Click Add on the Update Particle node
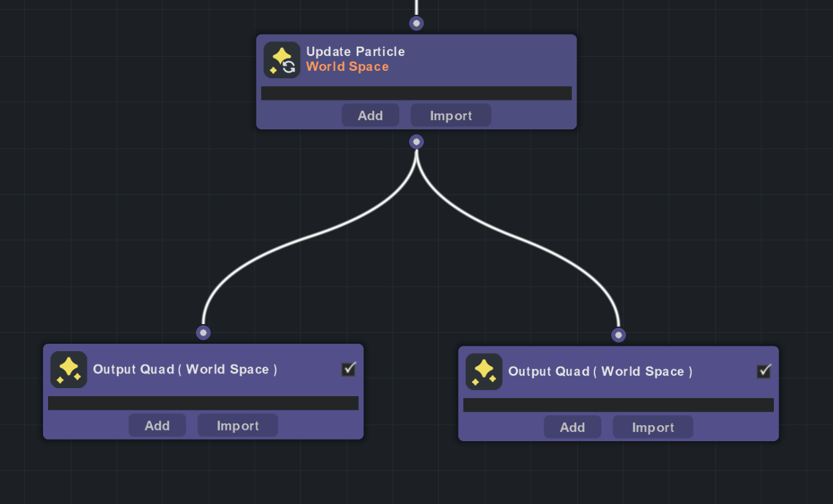The height and width of the screenshot is (504, 833). point(370,115)
